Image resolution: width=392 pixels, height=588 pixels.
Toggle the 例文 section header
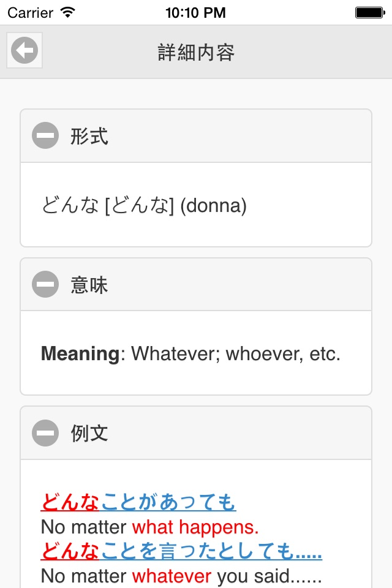click(196, 433)
